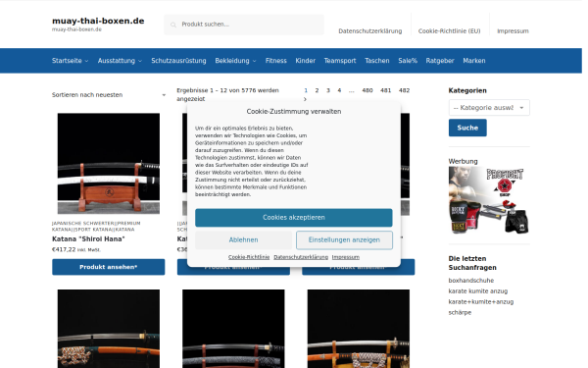Open the muay-thai-boxen.de site logo
Screen dimensions: 588x368
click(98, 21)
